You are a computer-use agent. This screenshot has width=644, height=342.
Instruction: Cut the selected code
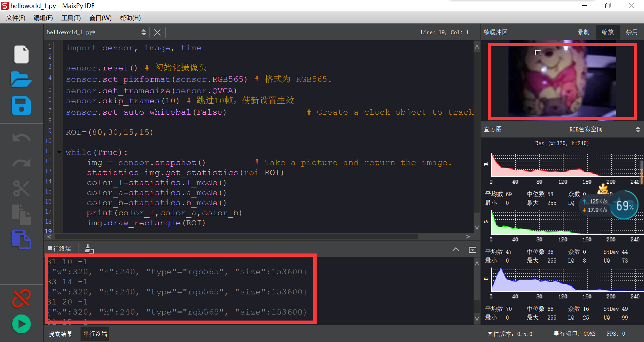(21, 189)
